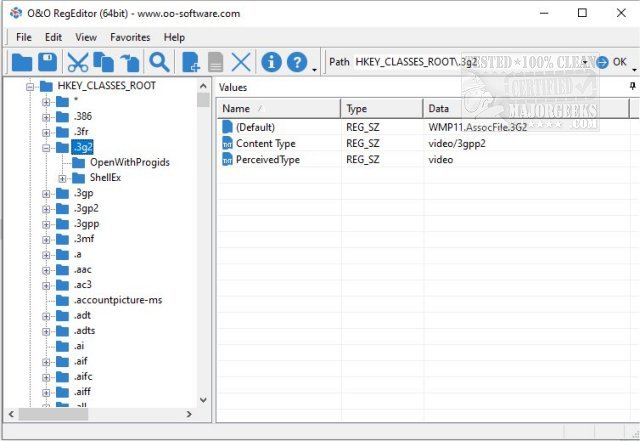640x441 pixels.
Task: Open the Help menu
Action: point(174,37)
